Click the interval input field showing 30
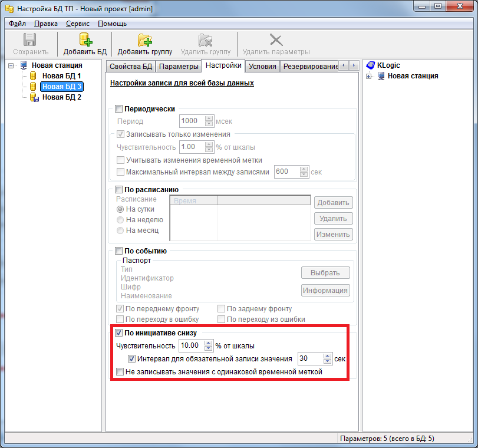Viewport: 478px width, 448px height. pos(309,358)
